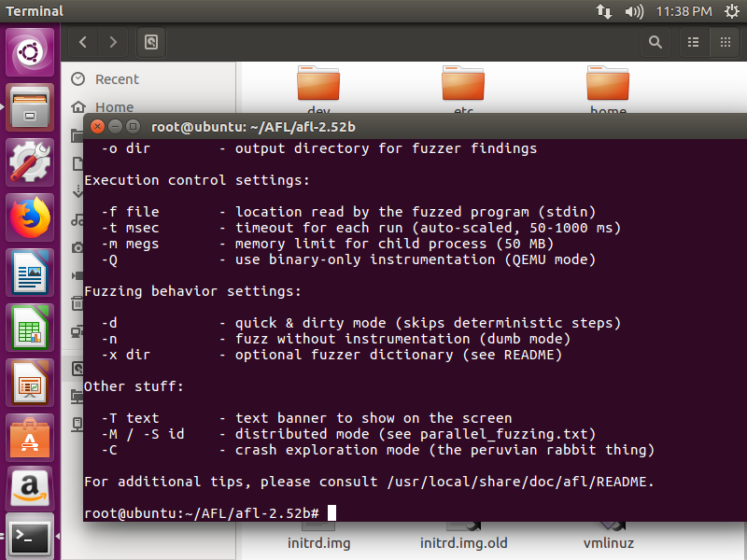Click the '-o dir' output directory line
Viewport: 747px width, 560px height.
[x=319, y=149]
